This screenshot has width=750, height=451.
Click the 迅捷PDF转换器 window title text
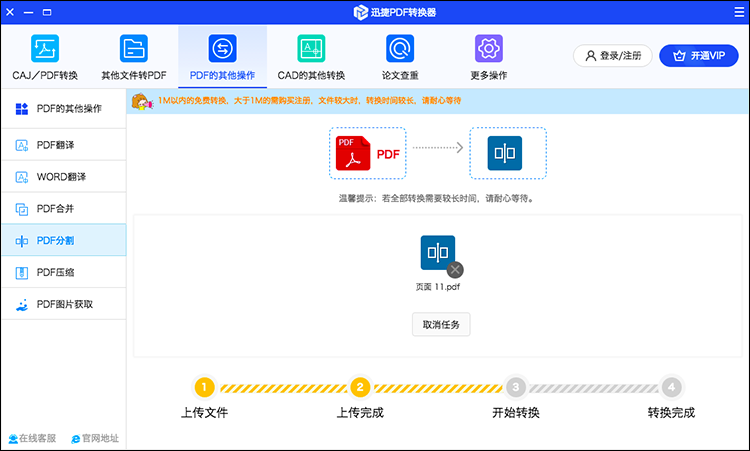pyautogui.click(x=403, y=12)
